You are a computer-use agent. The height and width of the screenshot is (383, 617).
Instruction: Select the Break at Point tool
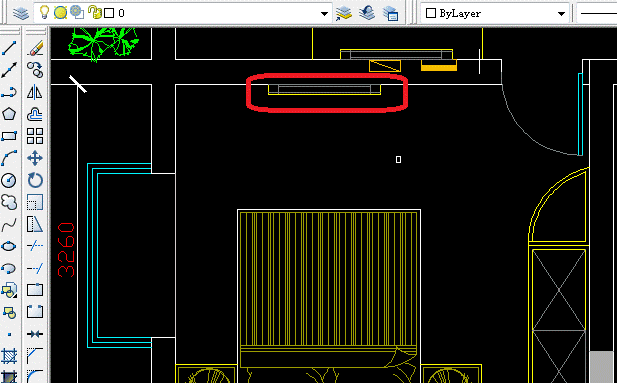click(x=35, y=290)
